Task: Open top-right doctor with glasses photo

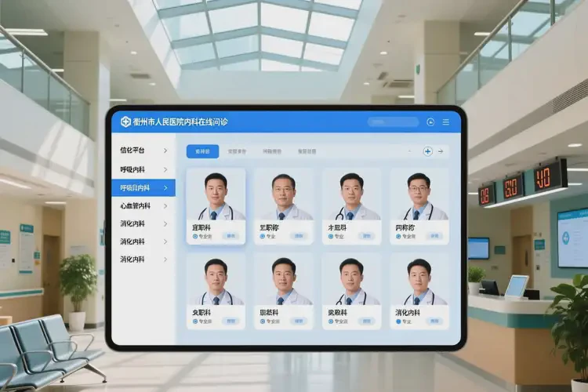Action: coord(419,196)
